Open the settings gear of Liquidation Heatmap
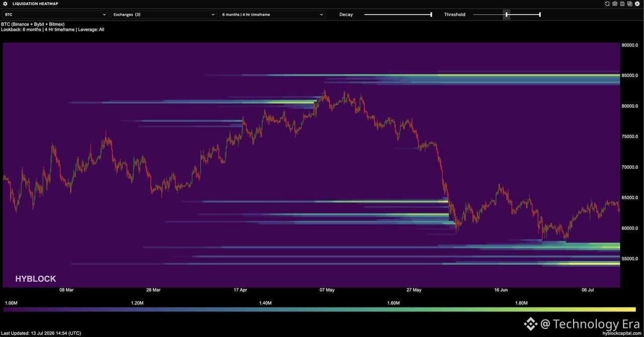644x337 pixels. tap(6, 4)
